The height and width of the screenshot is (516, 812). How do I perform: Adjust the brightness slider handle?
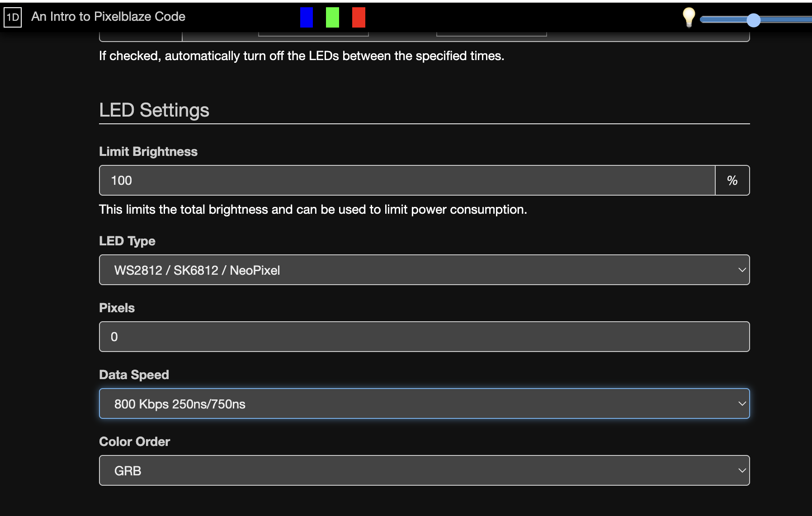tap(753, 20)
